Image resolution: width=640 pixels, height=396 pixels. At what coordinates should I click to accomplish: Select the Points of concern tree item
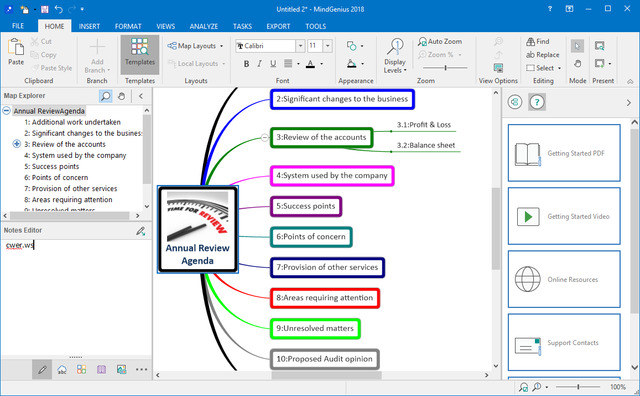pyautogui.click(x=56, y=178)
